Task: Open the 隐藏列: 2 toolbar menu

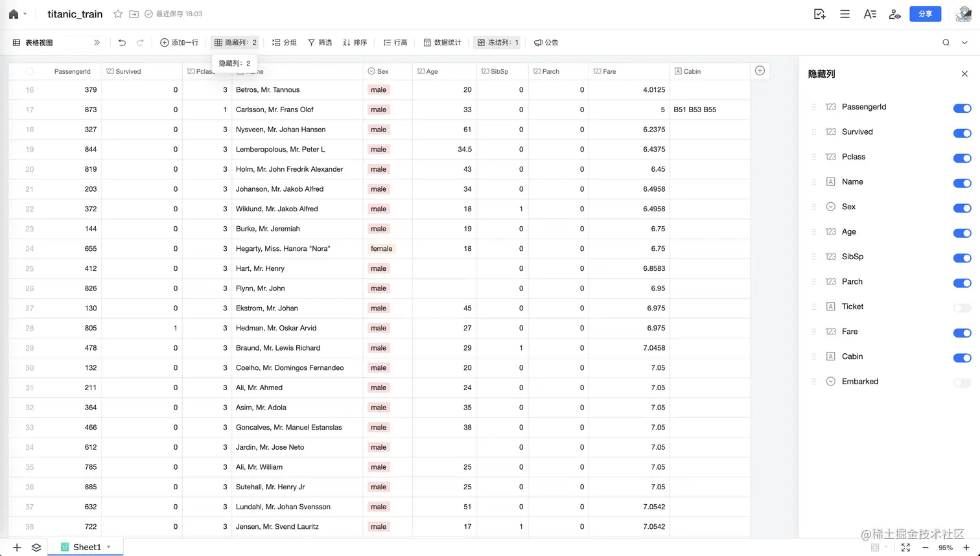Action: coord(235,42)
